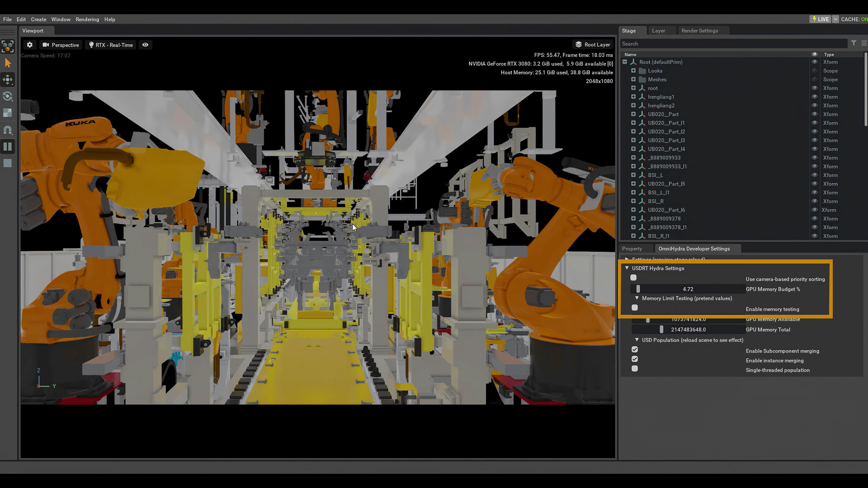
Task: Switch to the Layer tab in Stage panel
Action: click(659, 30)
